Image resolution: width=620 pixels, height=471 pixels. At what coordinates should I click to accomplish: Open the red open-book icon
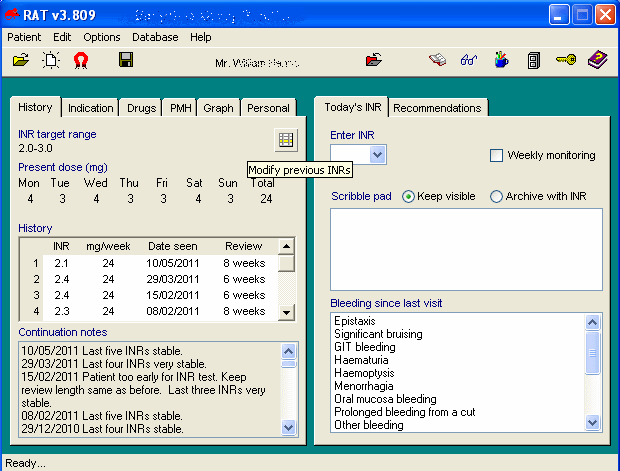point(437,60)
